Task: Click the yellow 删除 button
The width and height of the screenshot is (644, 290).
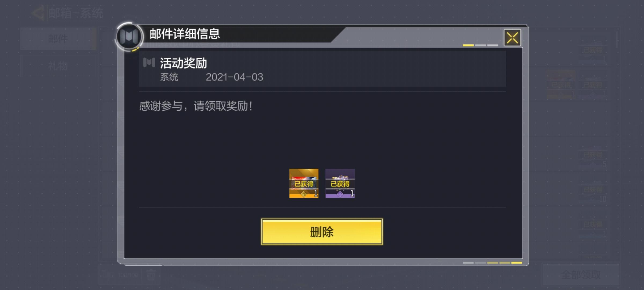Action: pos(322,231)
